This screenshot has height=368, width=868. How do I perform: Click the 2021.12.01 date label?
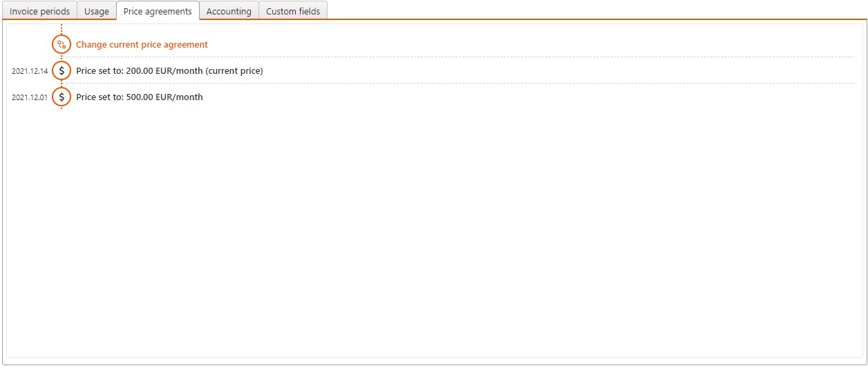[30, 97]
